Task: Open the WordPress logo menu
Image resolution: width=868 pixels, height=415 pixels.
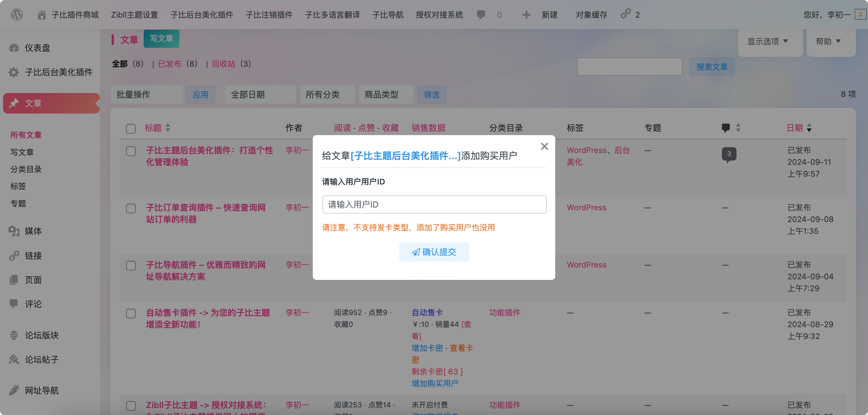Action: coord(17,15)
